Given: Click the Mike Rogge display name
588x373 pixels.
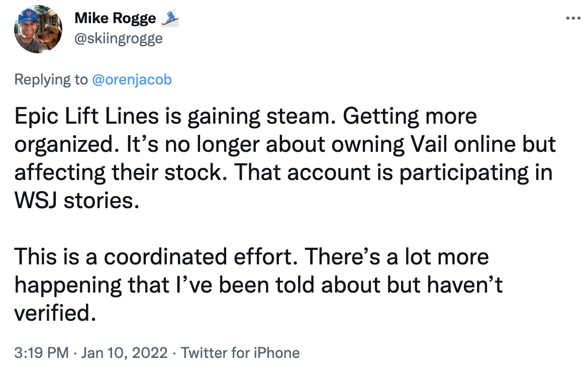Looking at the screenshot, I should [x=115, y=19].
